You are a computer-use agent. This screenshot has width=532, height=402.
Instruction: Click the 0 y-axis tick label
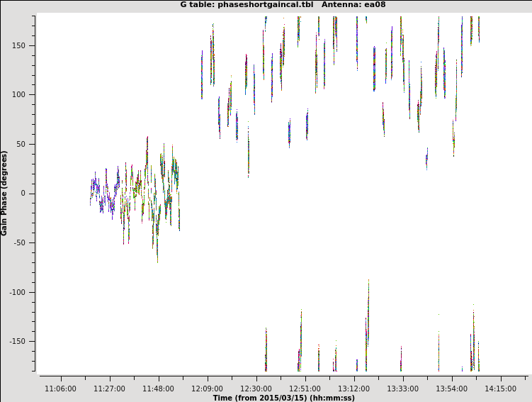click(x=30, y=194)
